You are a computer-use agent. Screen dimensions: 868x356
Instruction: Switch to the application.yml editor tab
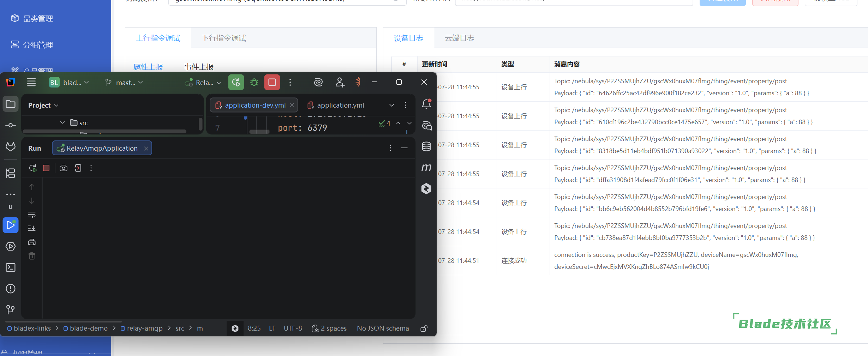pyautogui.click(x=336, y=105)
